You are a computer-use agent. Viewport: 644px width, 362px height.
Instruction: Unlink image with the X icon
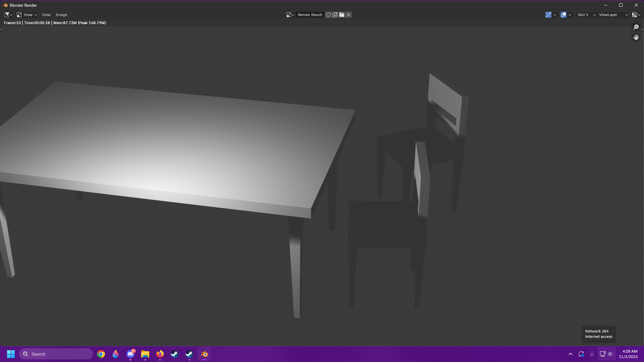point(348,15)
